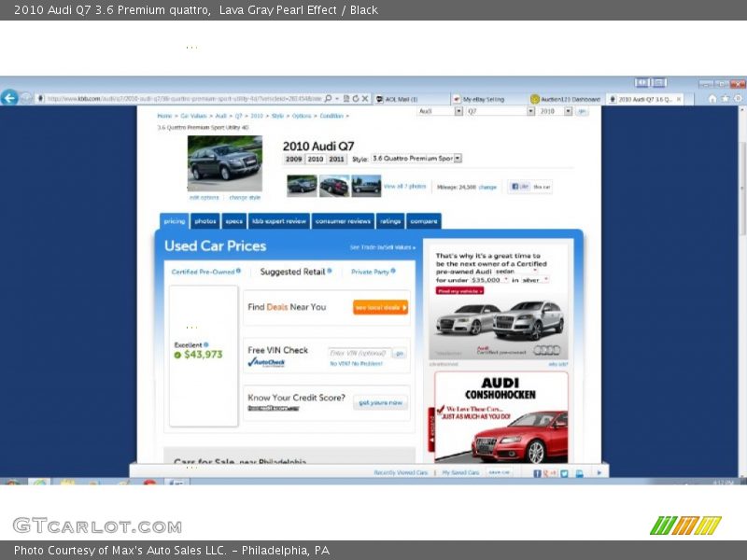
Task: Switch to the My eBay Selling tab
Action: (x=489, y=99)
